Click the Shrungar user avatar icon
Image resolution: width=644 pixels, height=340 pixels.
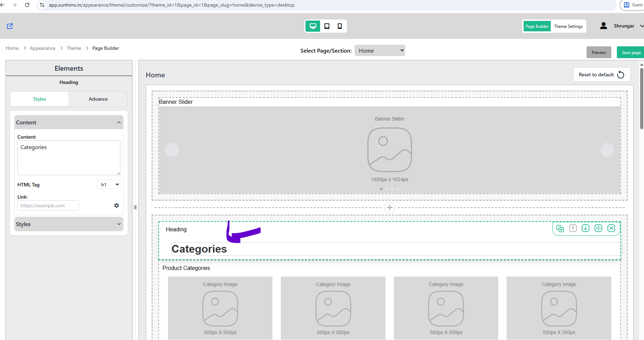604,26
